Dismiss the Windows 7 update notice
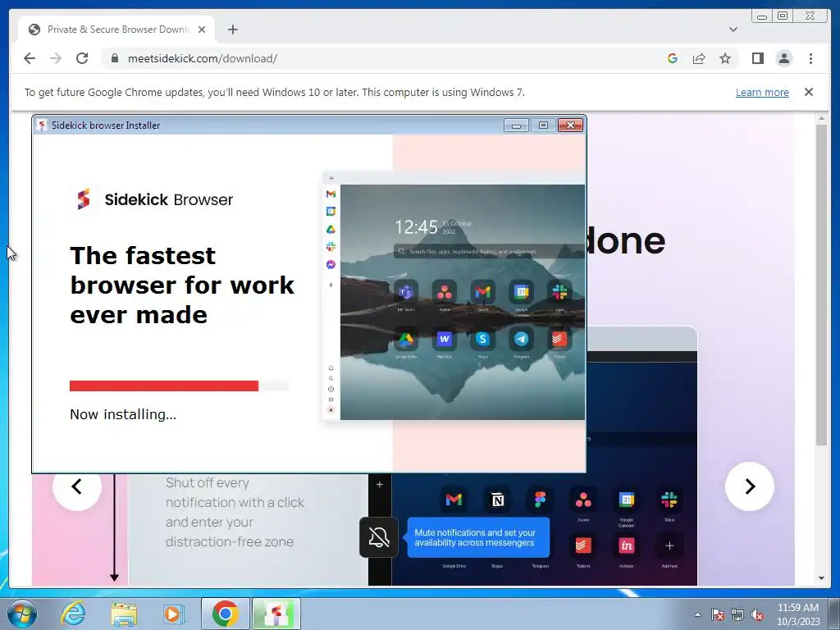Image resolution: width=840 pixels, height=630 pixels. coord(808,92)
